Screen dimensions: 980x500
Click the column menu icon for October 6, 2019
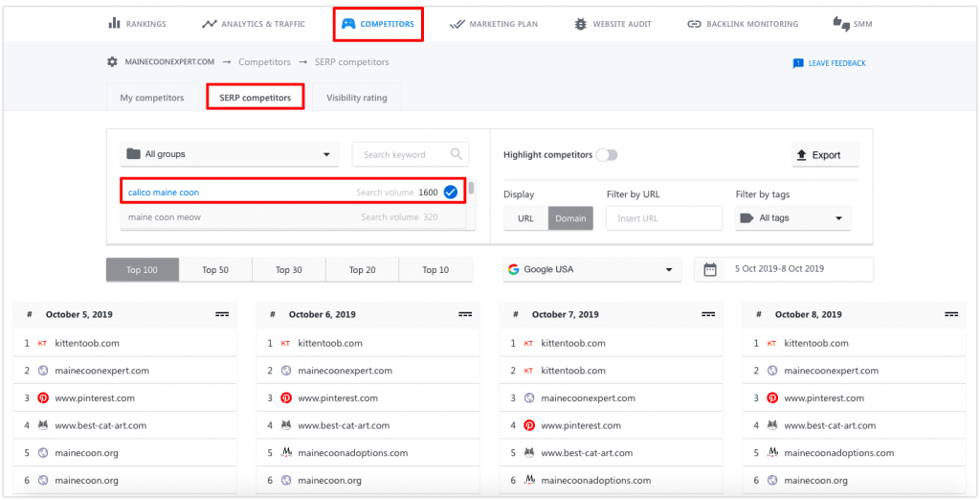click(x=465, y=314)
